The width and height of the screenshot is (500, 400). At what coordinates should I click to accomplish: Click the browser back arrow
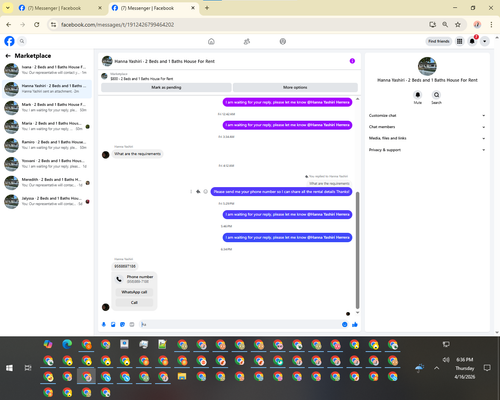[9, 25]
